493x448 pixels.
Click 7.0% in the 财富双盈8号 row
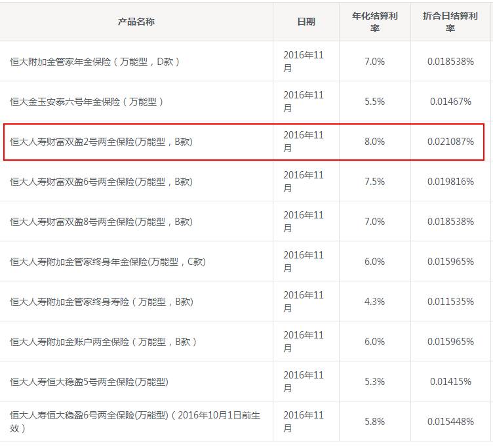pos(374,222)
